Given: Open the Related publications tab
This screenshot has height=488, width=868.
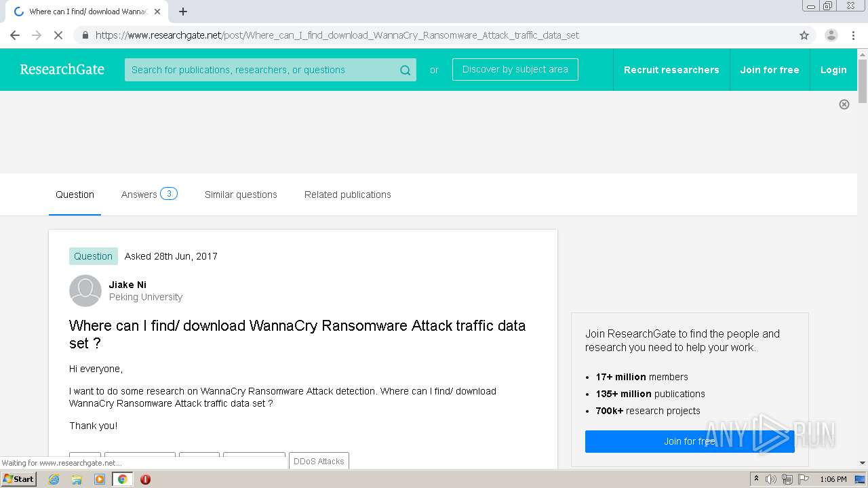Looking at the screenshot, I should click(x=348, y=195).
